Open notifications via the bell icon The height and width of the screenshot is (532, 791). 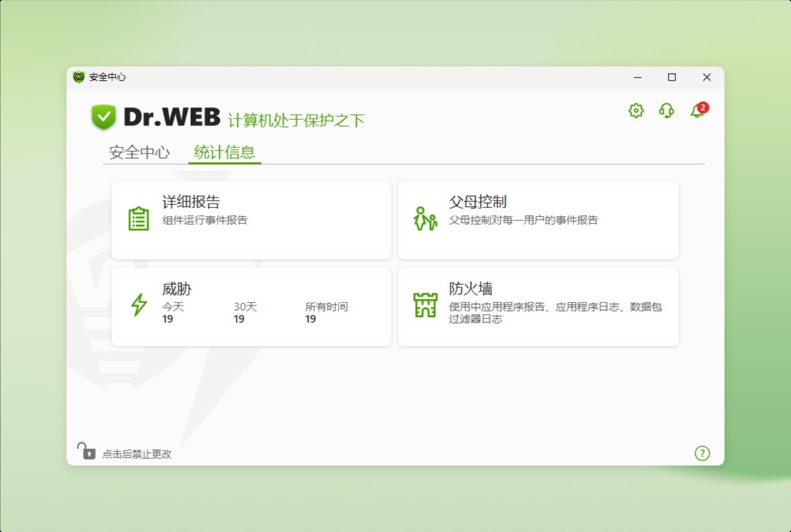[x=695, y=112]
